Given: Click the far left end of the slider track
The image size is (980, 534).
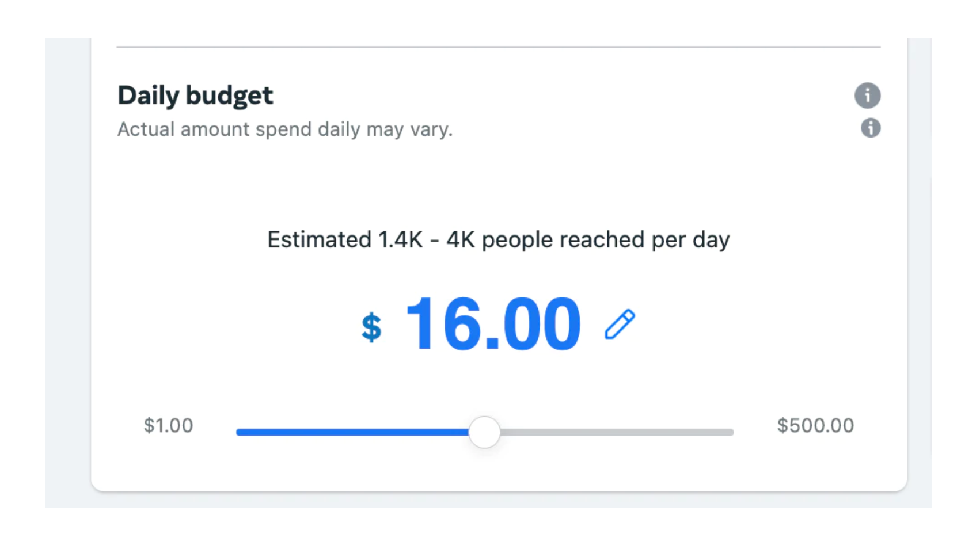Looking at the screenshot, I should 240,432.
